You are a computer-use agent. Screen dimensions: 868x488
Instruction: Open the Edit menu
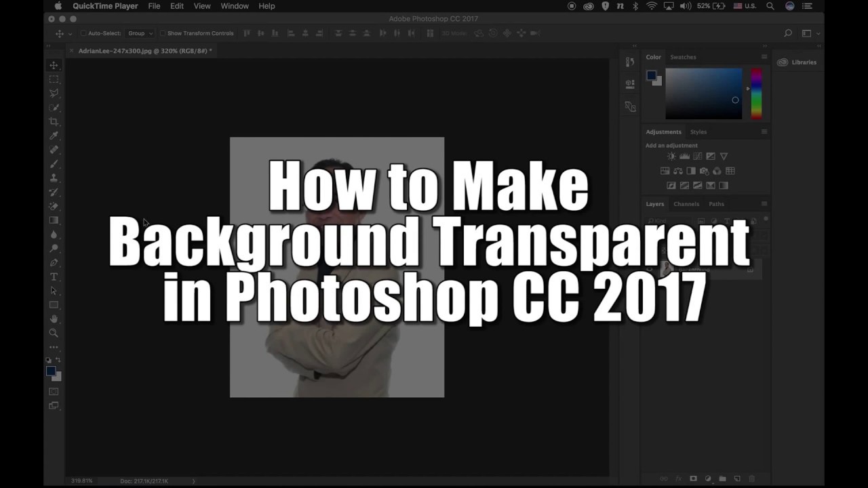coord(177,6)
